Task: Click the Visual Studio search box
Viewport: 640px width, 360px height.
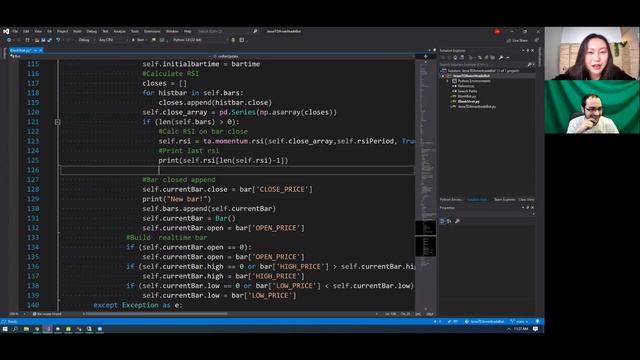Action: [227, 31]
